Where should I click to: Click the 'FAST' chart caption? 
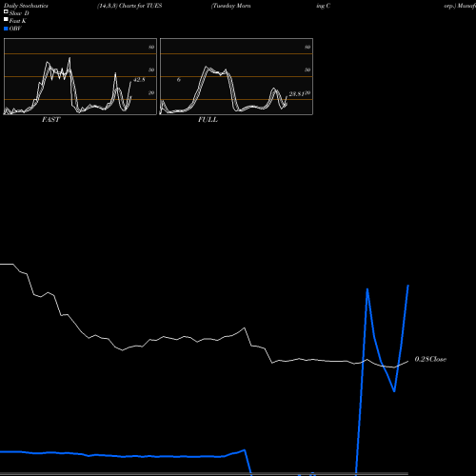(50, 120)
